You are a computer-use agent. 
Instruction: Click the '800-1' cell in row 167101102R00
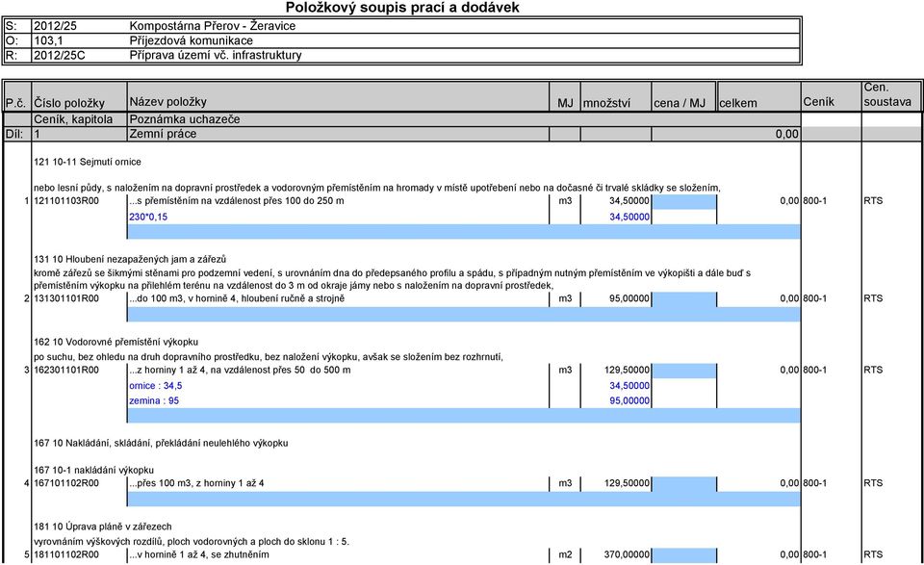pyautogui.click(x=814, y=483)
